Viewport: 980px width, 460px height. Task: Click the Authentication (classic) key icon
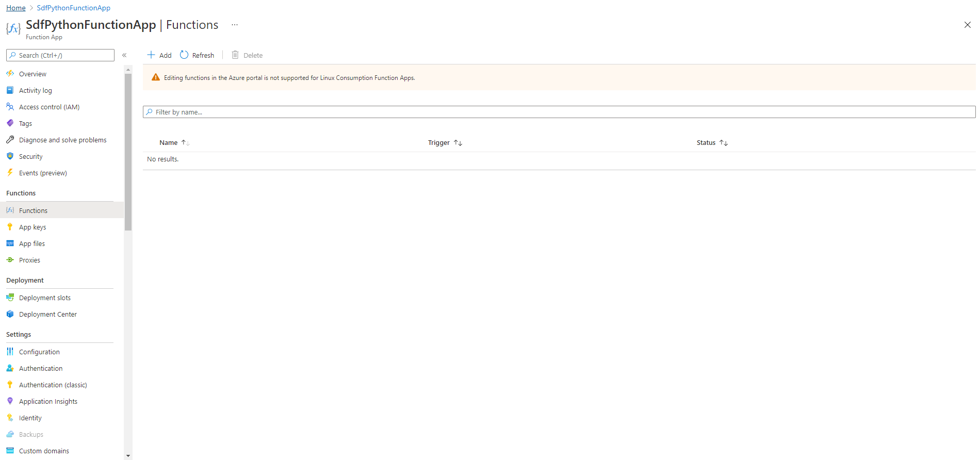point(10,385)
